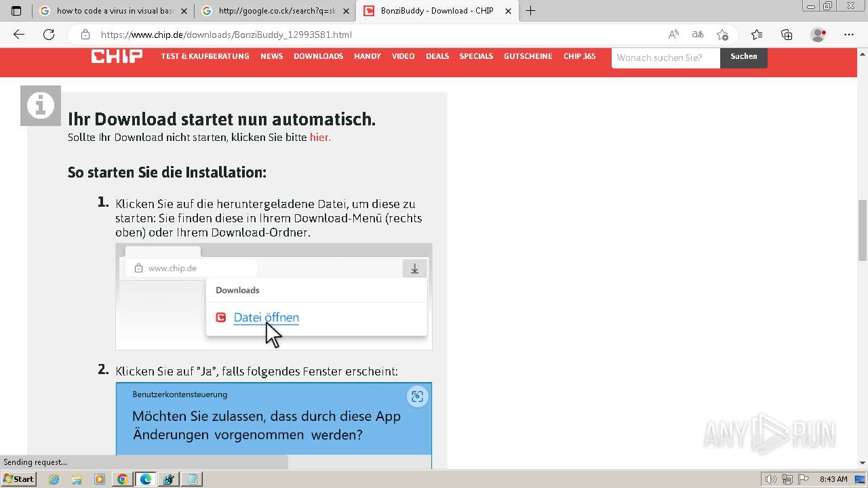Launch Internet Explorer from the taskbar

click(54, 479)
